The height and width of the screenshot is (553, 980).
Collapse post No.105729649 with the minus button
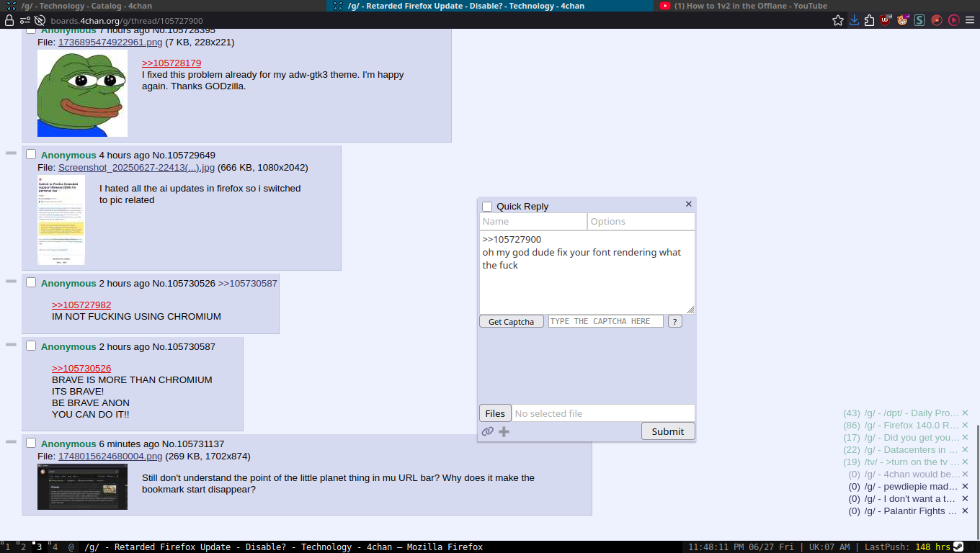11,153
